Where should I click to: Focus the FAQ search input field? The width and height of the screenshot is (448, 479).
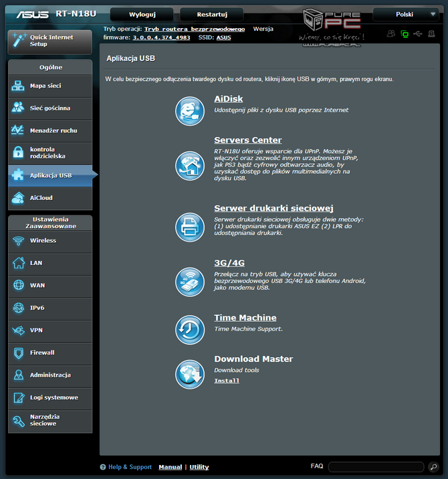tap(376, 467)
